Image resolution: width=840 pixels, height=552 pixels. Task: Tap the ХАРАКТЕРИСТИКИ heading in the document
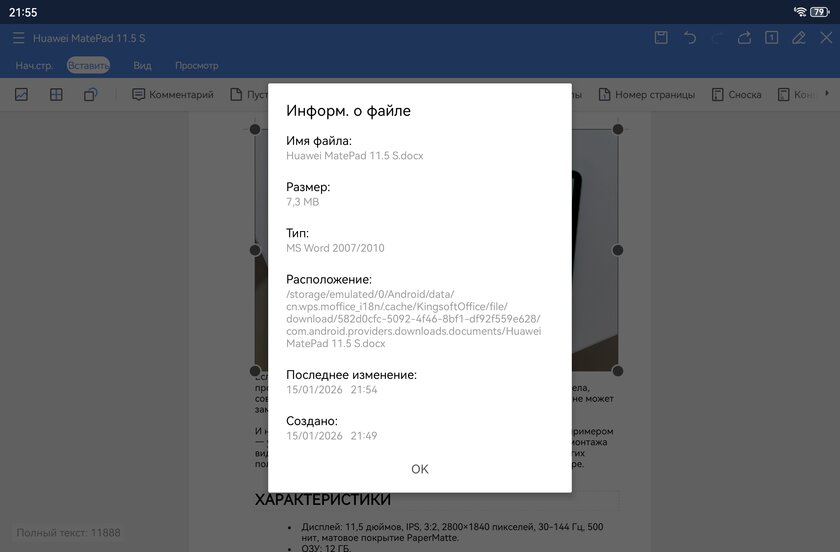coord(322,499)
